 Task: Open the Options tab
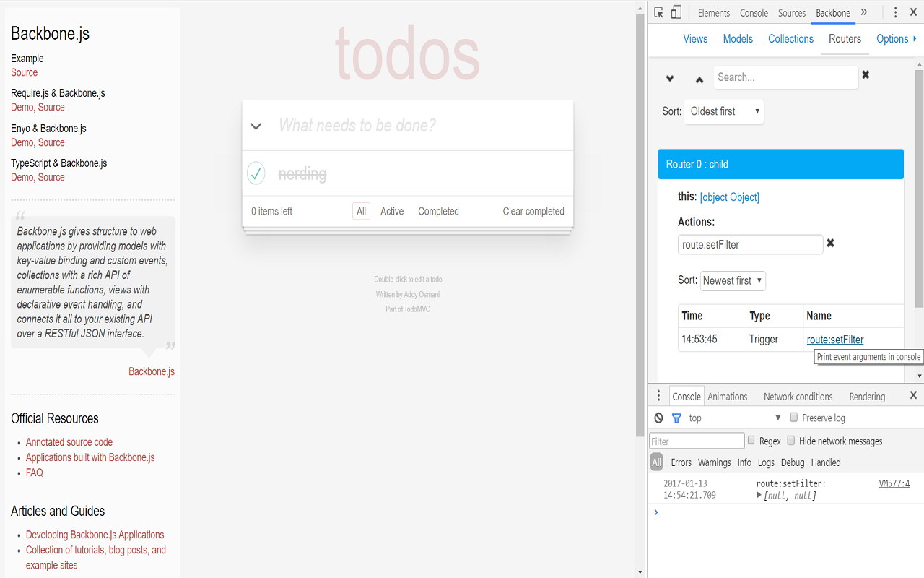tap(892, 39)
